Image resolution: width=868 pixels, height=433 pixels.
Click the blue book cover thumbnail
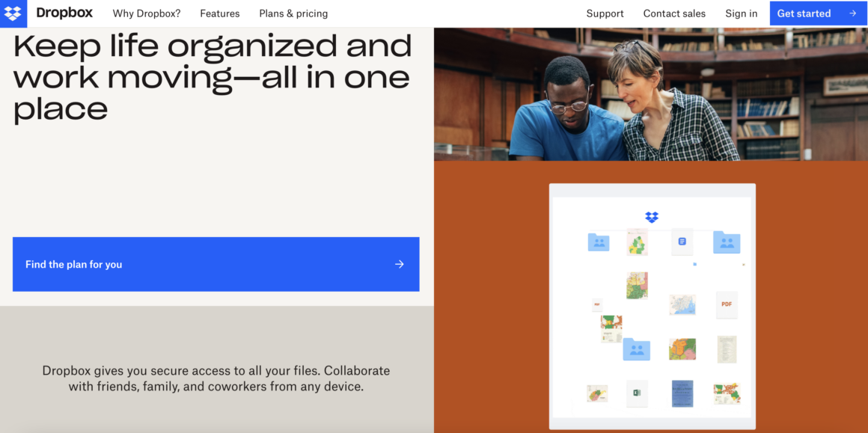(682, 393)
